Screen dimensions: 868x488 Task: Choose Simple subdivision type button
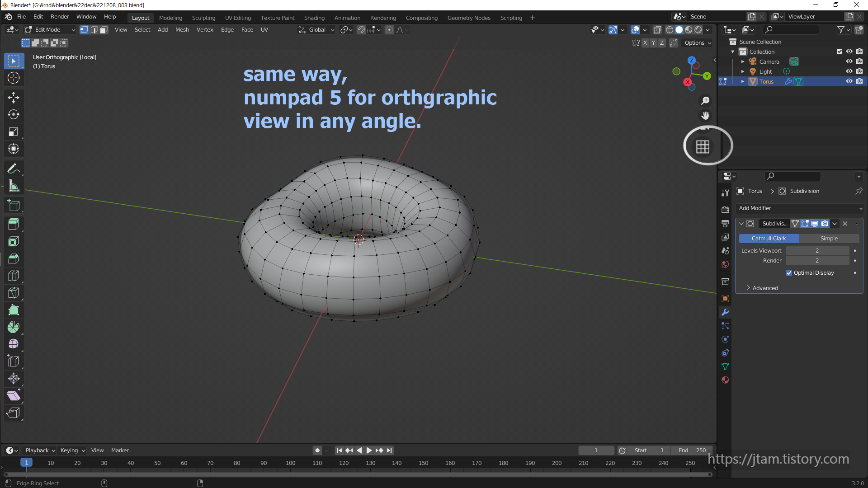point(829,238)
